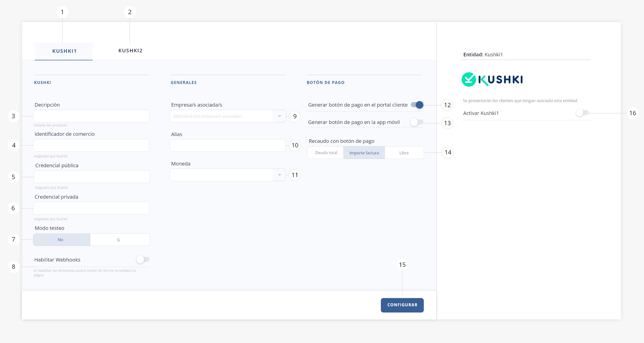Choose Importe factura collection option
The width and height of the screenshot is (644, 343).
[x=364, y=153]
